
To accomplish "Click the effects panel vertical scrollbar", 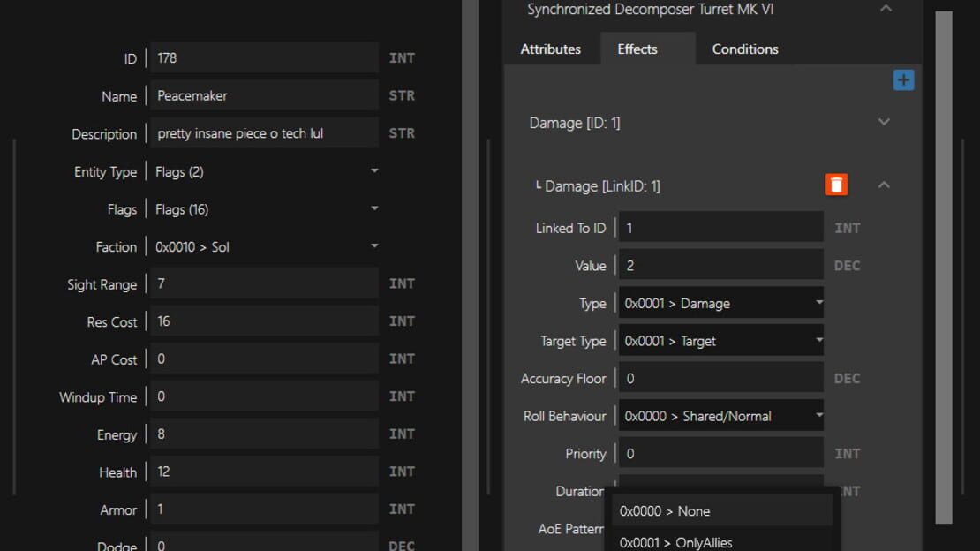I will pyautogui.click(x=944, y=267).
